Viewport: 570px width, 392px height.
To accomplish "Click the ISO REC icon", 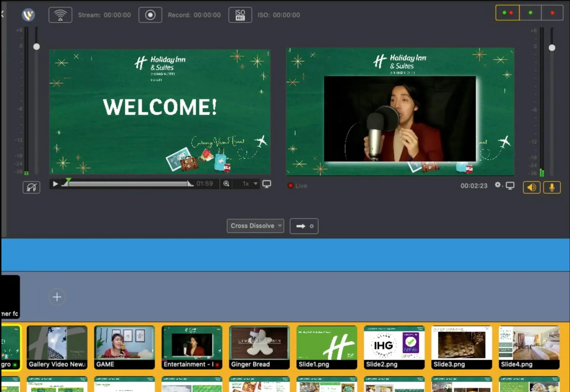I will (x=240, y=15).
